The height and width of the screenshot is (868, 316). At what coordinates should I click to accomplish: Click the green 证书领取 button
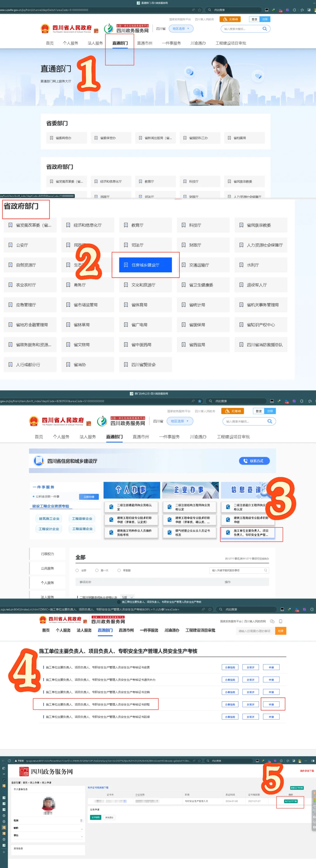(96, 817)
